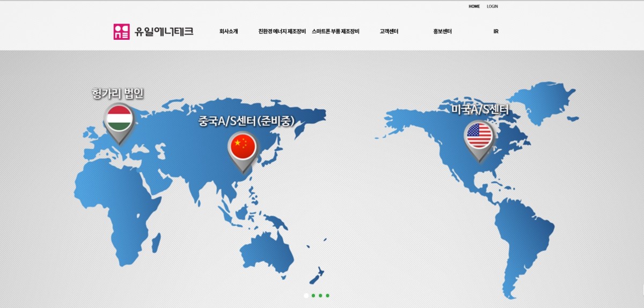
Task: Select 스마트폰 부품 제조장비 in the navigation
Action: point(335,32)
